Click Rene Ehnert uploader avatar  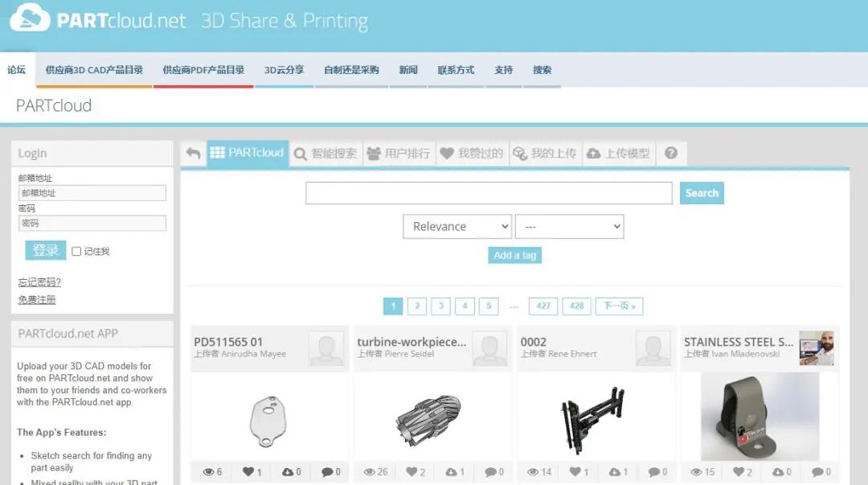click(653, 348)
